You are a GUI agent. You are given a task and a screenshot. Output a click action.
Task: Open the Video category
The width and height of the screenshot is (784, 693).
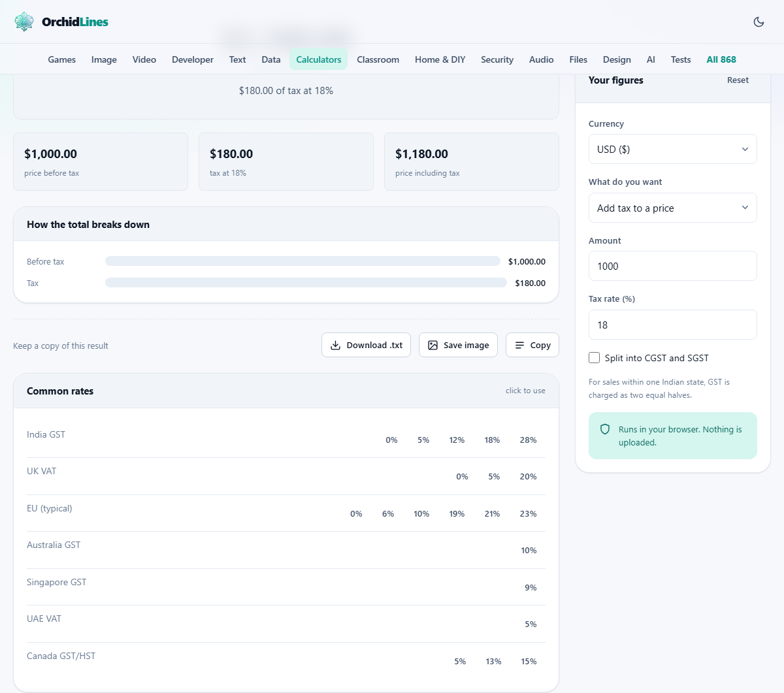[x=144, y=59]
